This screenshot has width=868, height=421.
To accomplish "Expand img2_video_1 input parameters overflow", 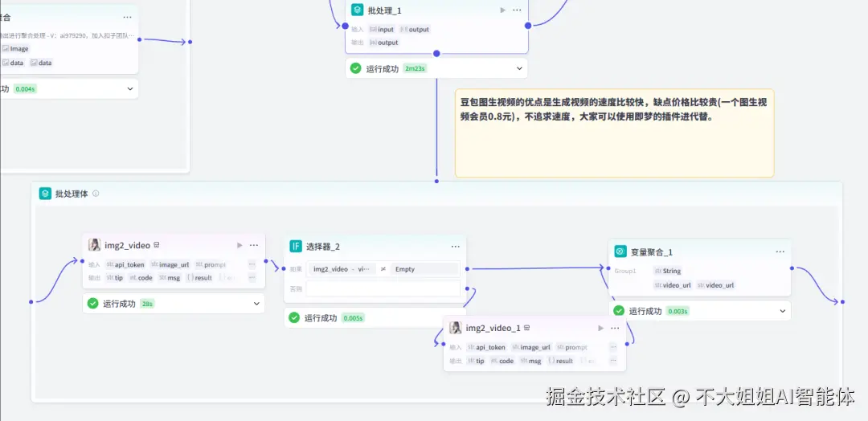I will pos(612,347).
